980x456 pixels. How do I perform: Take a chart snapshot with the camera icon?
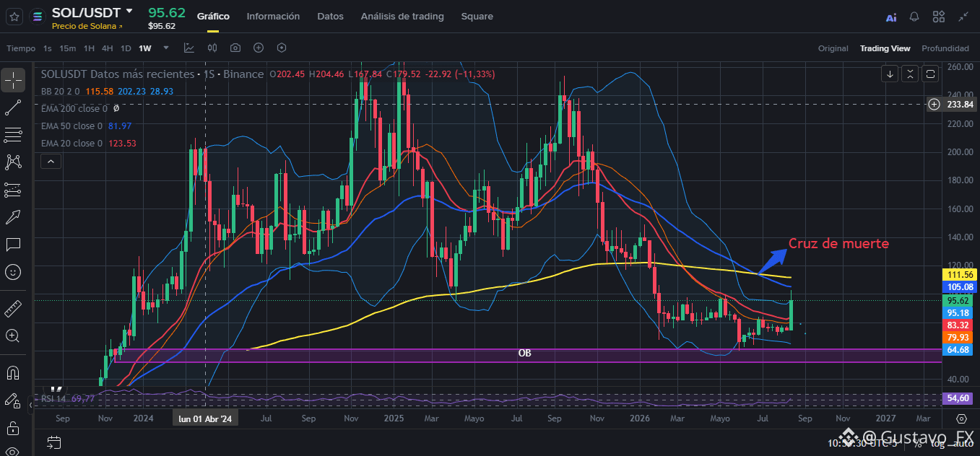pos(235,48)
